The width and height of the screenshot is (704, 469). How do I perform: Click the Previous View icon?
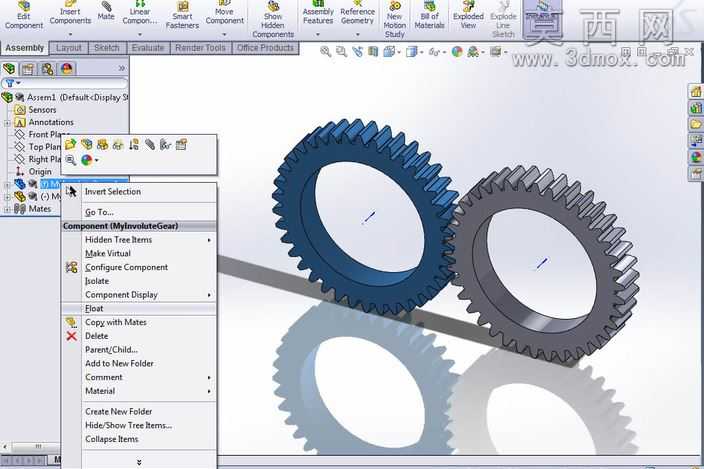(357, 52)
